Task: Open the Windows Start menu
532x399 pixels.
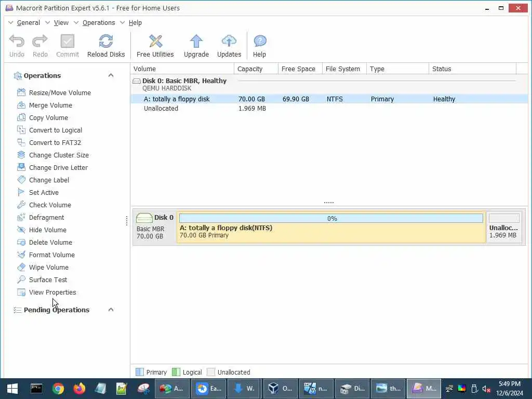Action: [12, 389]
